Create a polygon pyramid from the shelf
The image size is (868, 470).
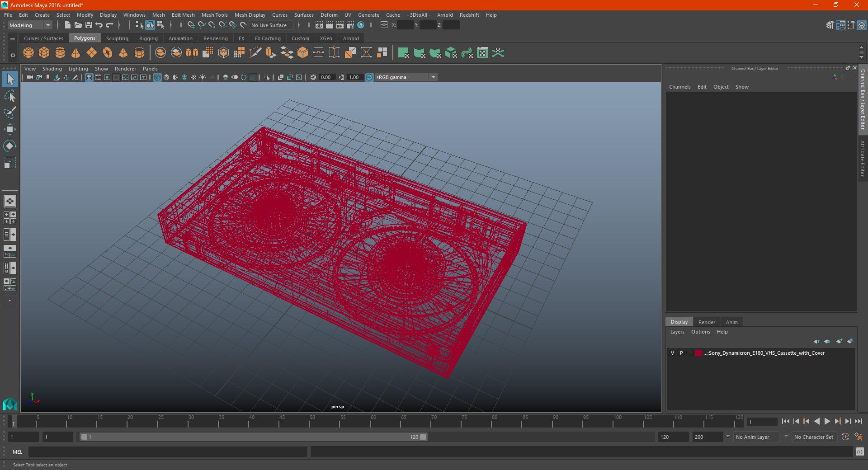pyautogui.click(x=123, y=53)
